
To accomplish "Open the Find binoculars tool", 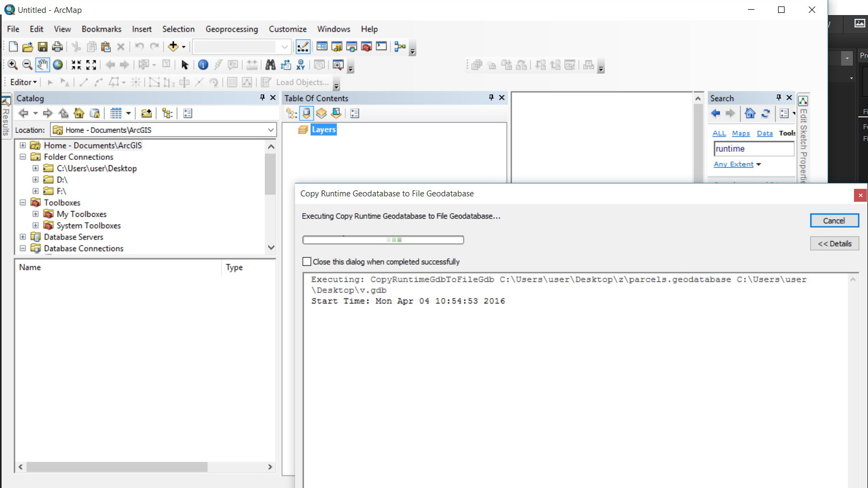I will click(270, 65).
